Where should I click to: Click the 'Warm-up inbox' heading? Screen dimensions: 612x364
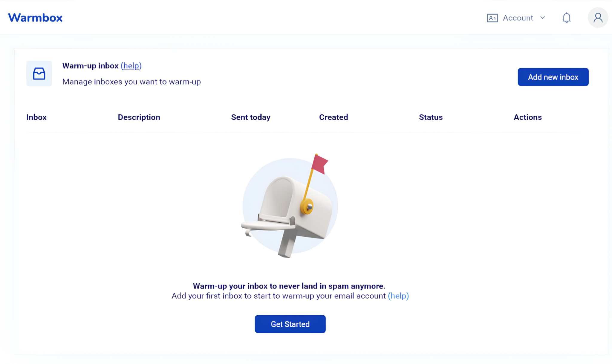(x=90, y=66)
